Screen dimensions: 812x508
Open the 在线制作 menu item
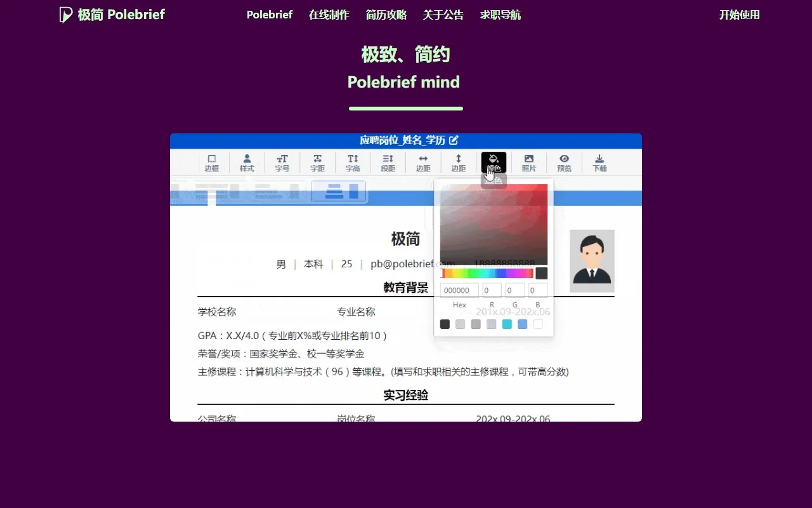click(329, 15)
